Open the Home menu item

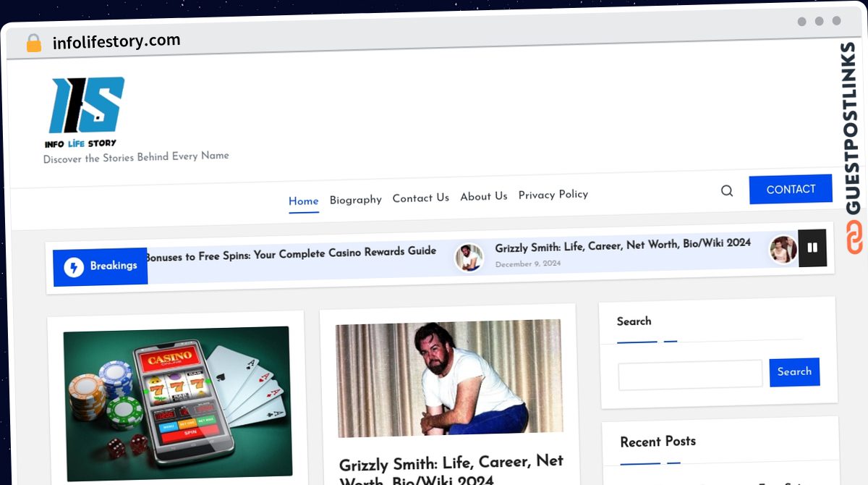pos(304,201)
